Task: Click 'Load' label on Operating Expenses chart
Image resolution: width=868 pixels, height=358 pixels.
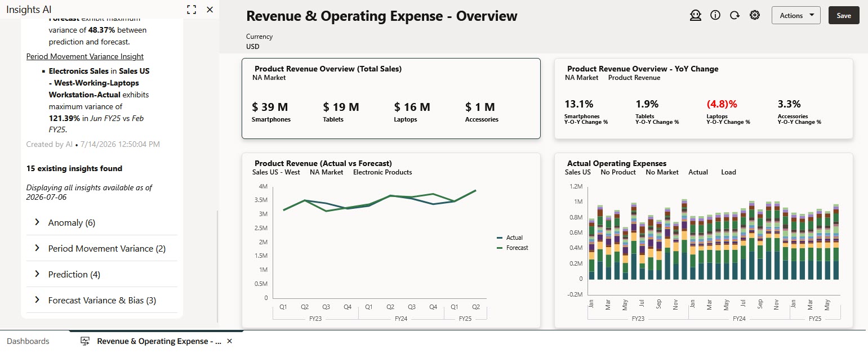Action: pyautogui.click(x=728, y=172)
